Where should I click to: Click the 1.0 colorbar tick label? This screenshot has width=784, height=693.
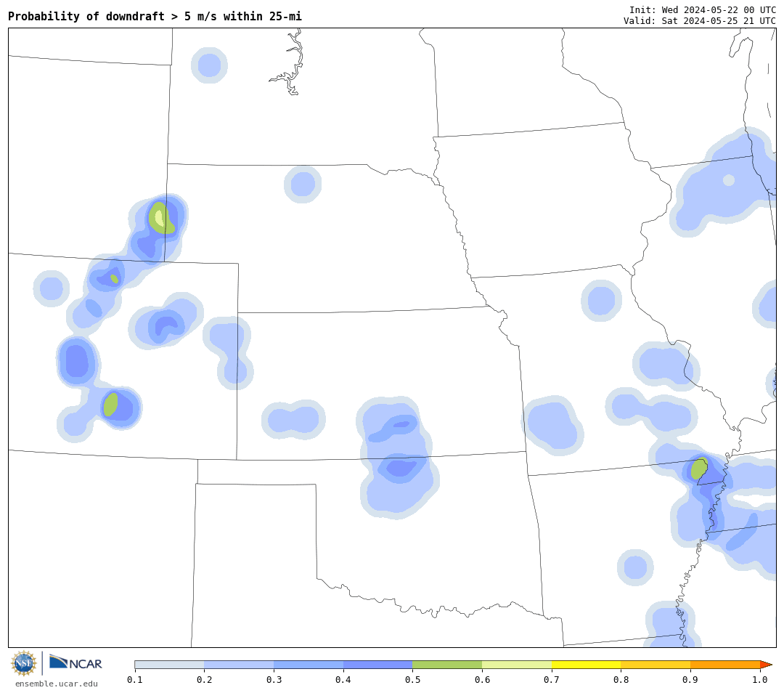[x=760, y=679]
